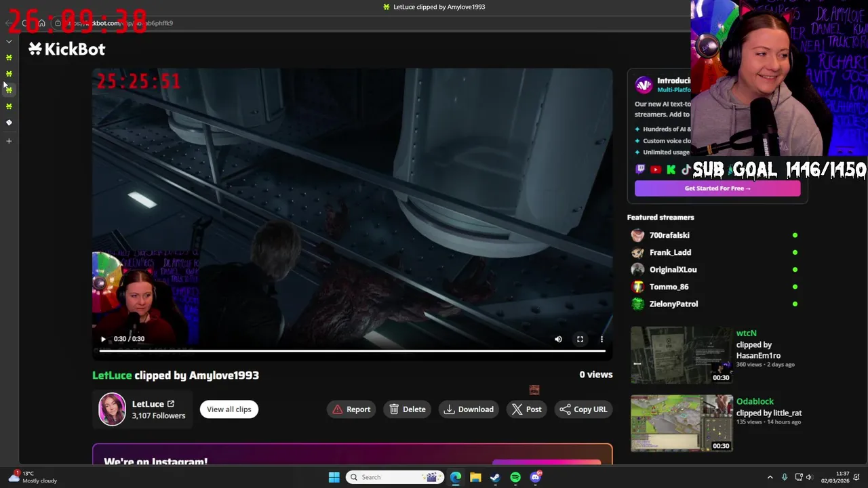
Task: Seek on the clip progress bar
Action: point(352,350)
